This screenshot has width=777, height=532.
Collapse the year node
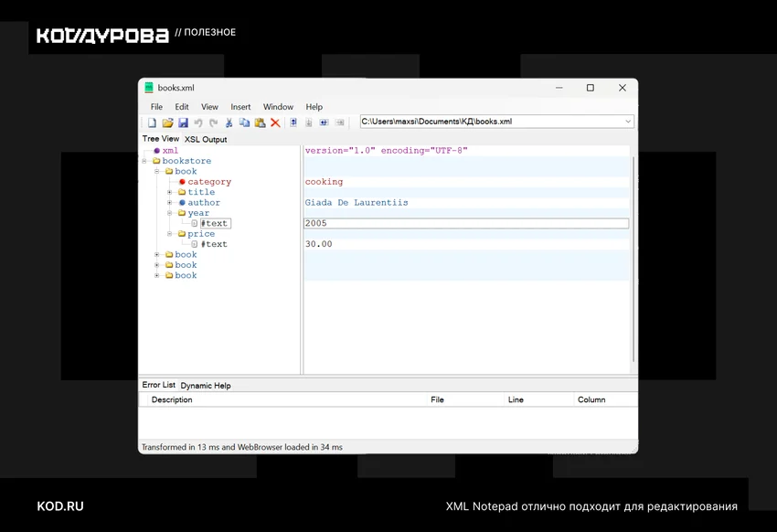[169, 213]
